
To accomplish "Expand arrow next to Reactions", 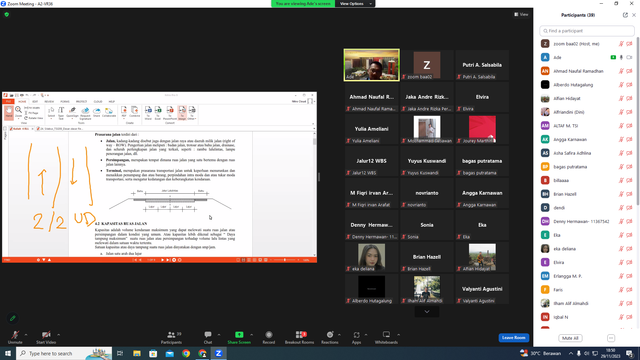I will coord(339,335).
